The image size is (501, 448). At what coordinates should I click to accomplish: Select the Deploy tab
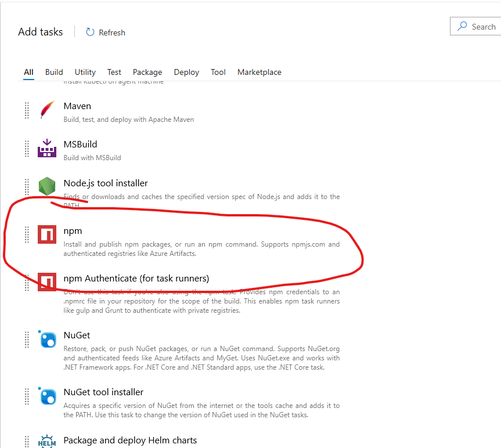[186, 72]
